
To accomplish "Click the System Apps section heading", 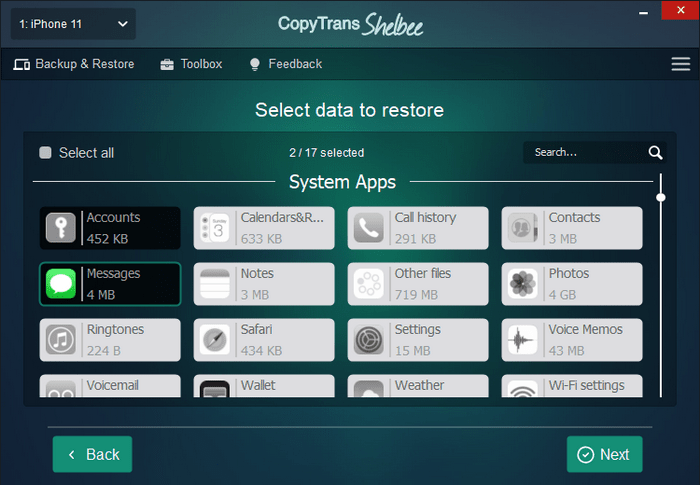I will tap(342, 182).
